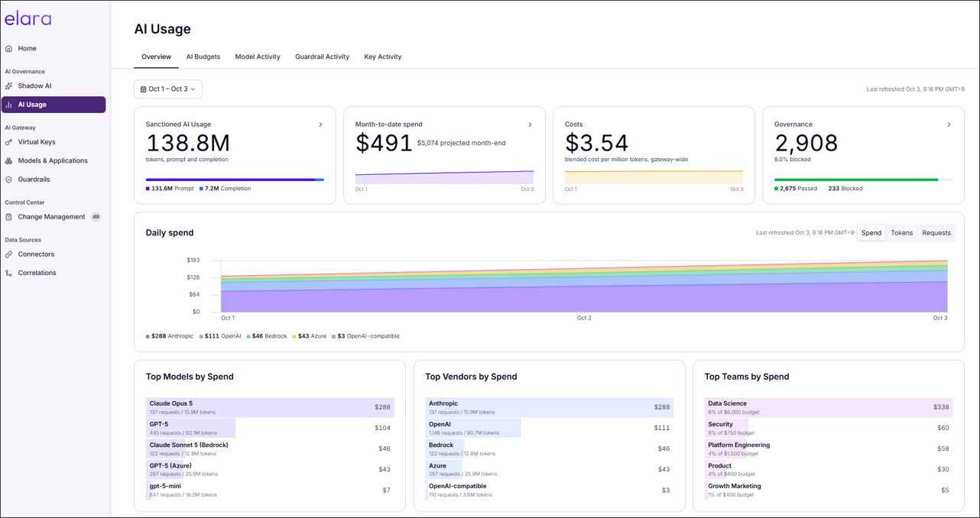Select the Growth Marketing team row
980x518 pixels.
pos(827,490)
